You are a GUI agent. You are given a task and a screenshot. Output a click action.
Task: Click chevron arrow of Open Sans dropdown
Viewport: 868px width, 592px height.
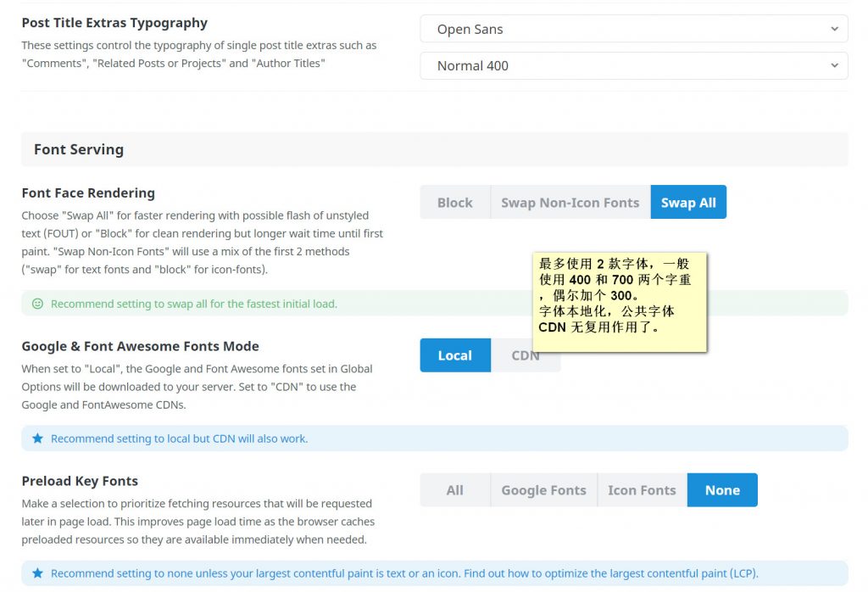coord(834,29)
